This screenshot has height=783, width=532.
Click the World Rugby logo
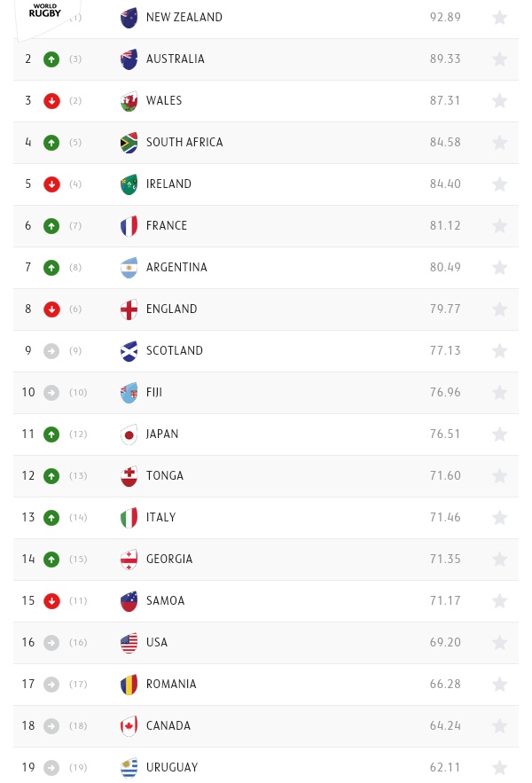pyautogui.click(x=44, y=11)
